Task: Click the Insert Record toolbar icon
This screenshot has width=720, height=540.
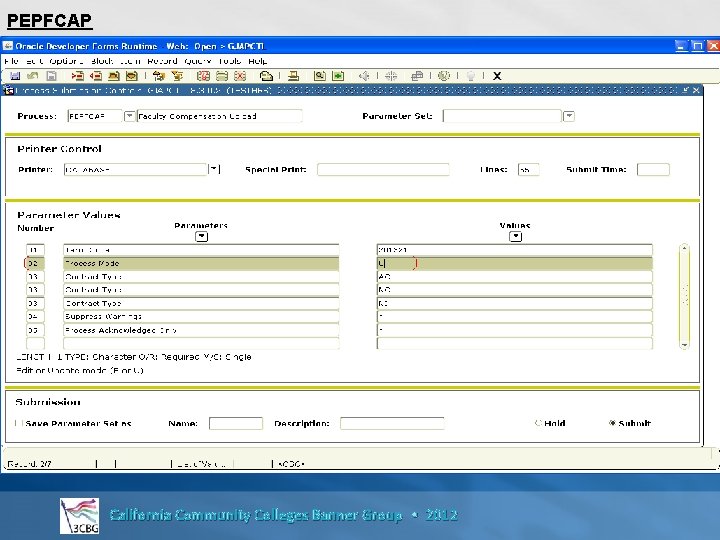Action: (x=77, y=76)
